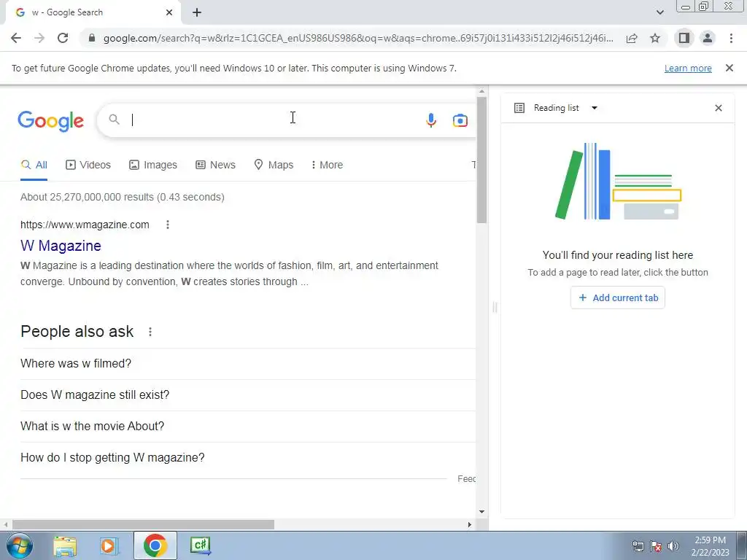The height and width of the screenshot is (560, 747).
Task: Focus the Google search input field
Action: pos(274,120)
